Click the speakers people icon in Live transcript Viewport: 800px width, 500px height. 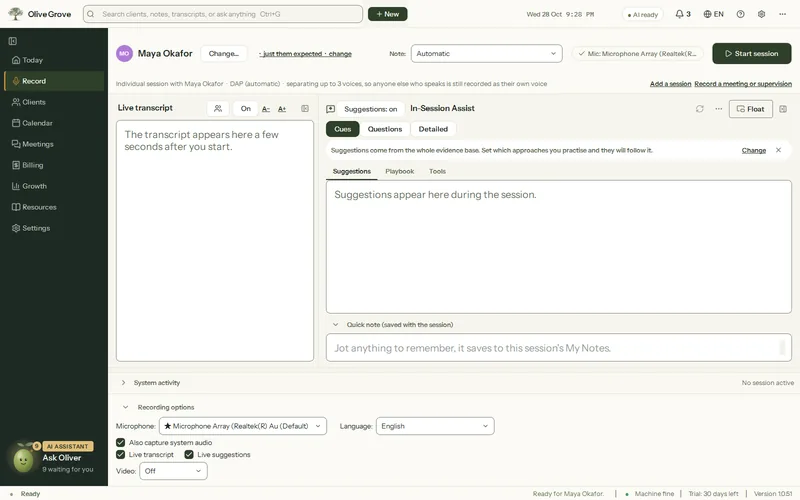(x=218, y=108)
